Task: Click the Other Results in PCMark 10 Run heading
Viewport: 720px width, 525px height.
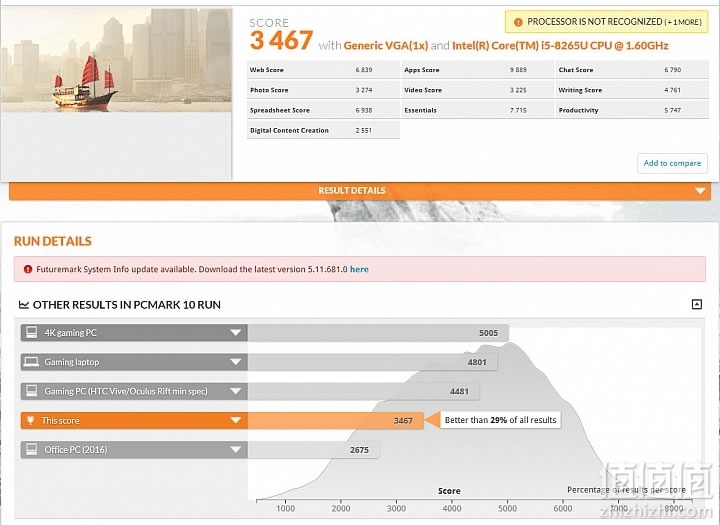Action: coord(127,305)
